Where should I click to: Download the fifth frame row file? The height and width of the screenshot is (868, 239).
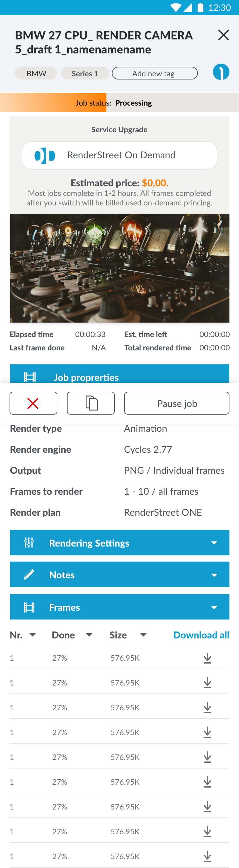tap(207, 757)
